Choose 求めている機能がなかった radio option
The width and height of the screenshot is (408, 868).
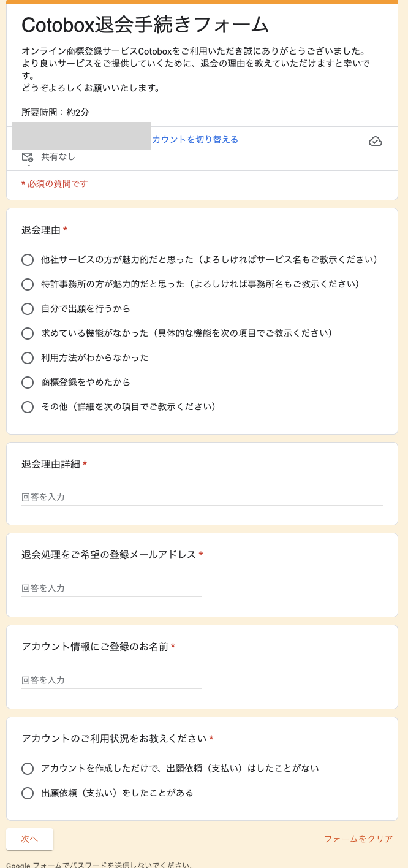(x=28, y=333)
